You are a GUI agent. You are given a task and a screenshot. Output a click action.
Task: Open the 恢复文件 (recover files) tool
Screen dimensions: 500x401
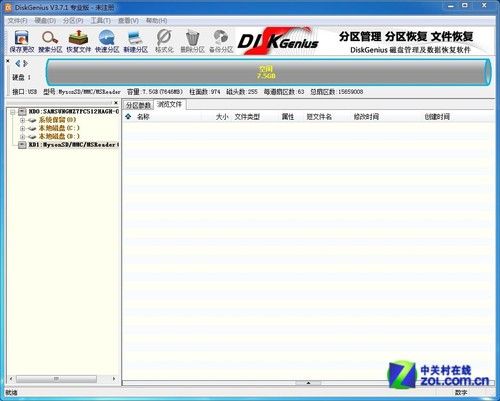click(78, 41)
